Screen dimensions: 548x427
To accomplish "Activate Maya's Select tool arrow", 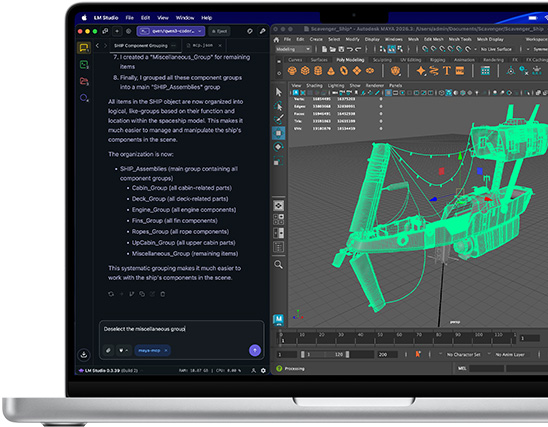I will tap(279, 92).
